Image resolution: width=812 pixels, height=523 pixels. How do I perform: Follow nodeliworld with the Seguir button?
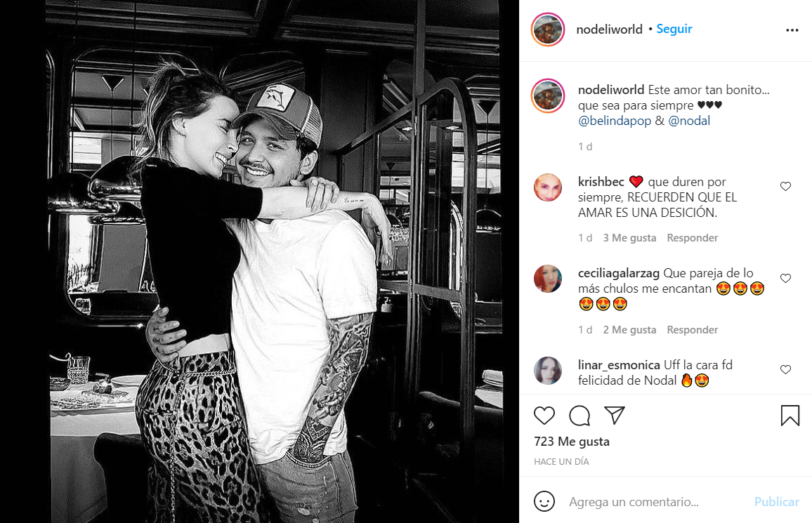click(x=674, y=29)
